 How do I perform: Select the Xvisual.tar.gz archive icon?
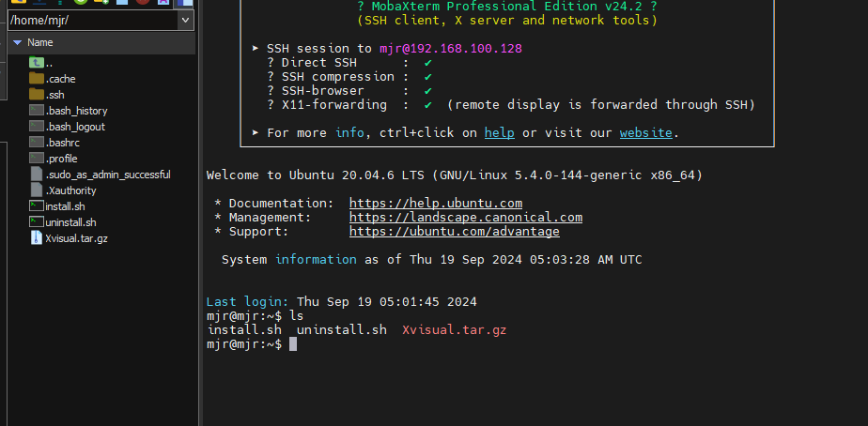pyautogui.click(x=37, y=238)
